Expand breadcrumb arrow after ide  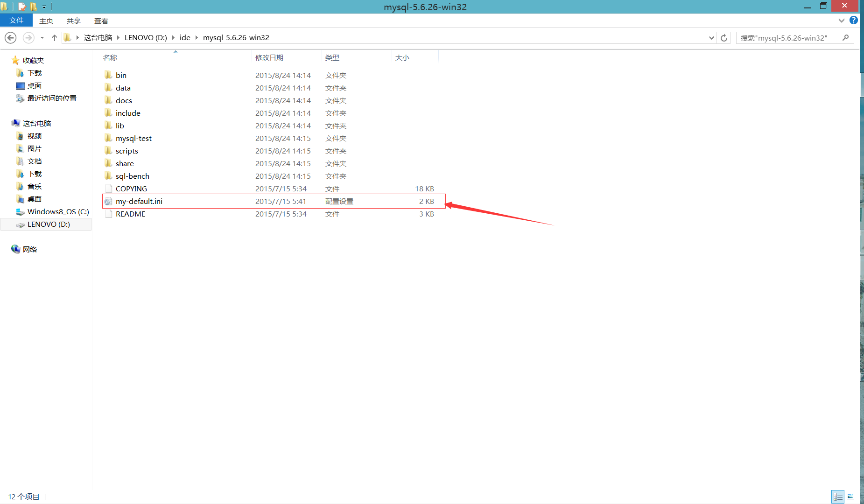tap(197, 37)
